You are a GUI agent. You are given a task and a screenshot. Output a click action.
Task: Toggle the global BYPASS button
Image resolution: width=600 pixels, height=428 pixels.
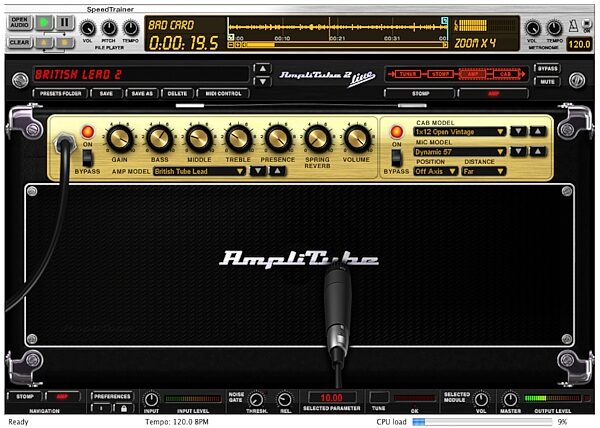tap(547, 68)
